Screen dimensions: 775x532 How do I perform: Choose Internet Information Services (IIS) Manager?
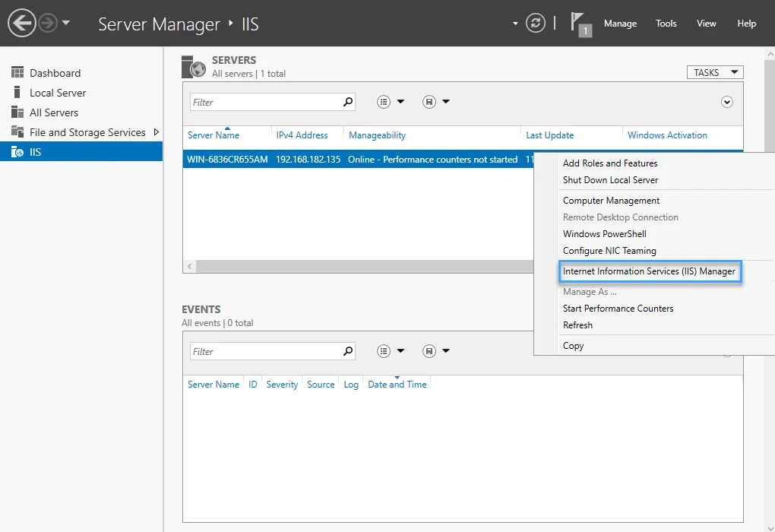[649, 271]
